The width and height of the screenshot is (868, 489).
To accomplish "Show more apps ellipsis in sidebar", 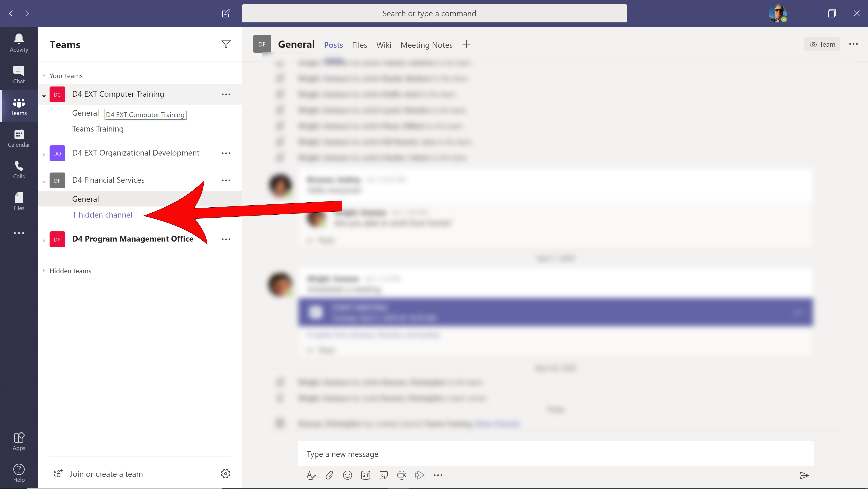I will coord(19,233).
